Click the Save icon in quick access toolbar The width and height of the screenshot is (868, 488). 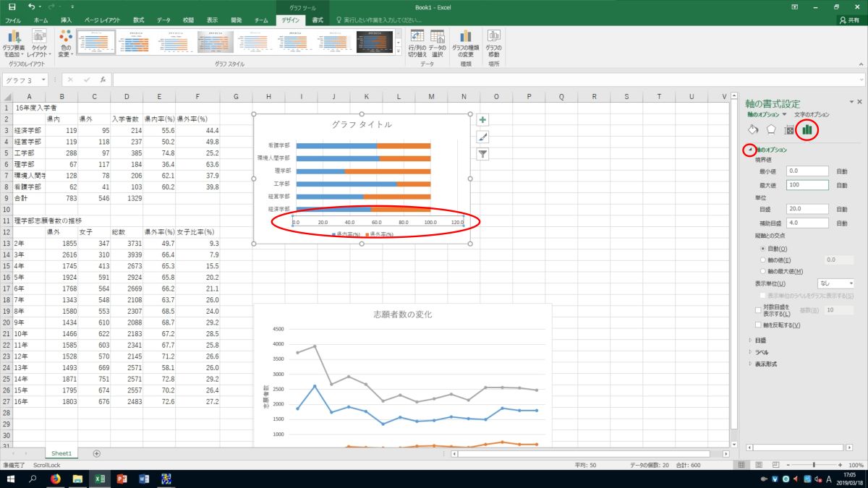point(12,7)
